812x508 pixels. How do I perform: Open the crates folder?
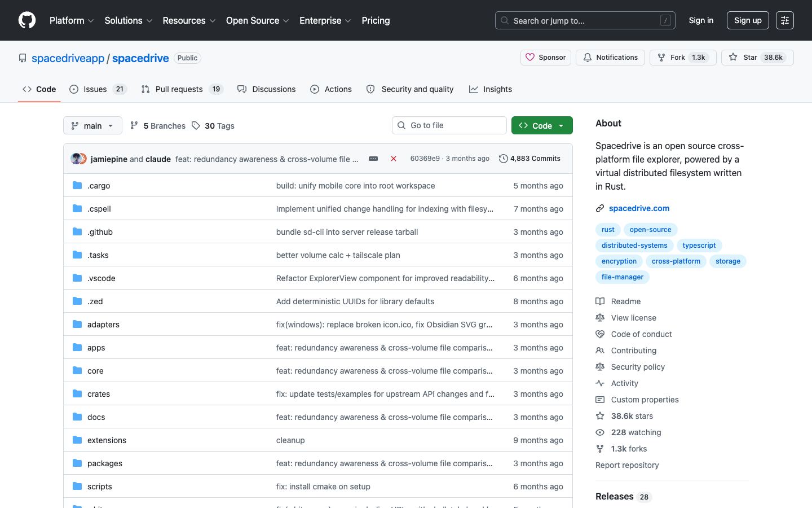pos(99,394)
